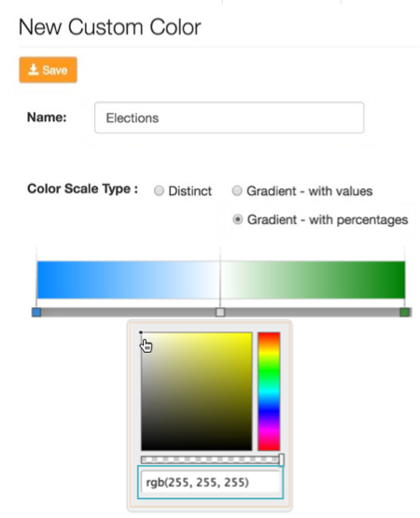The width and height of the screenshot is (420, 518).
Task: Click the white middle gradient stop handle
Action: [220, 312]
